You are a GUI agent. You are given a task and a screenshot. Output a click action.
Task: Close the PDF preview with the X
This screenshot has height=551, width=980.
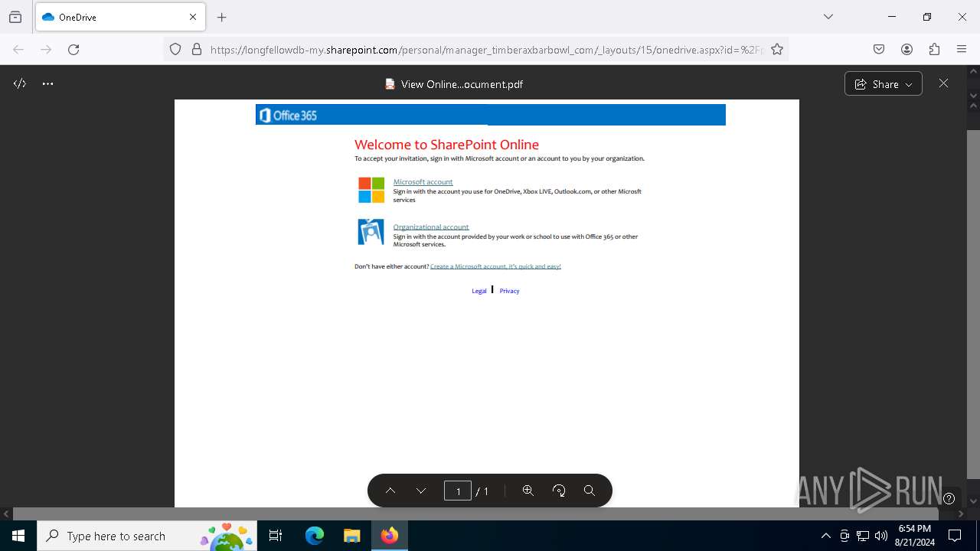point(944,83)
